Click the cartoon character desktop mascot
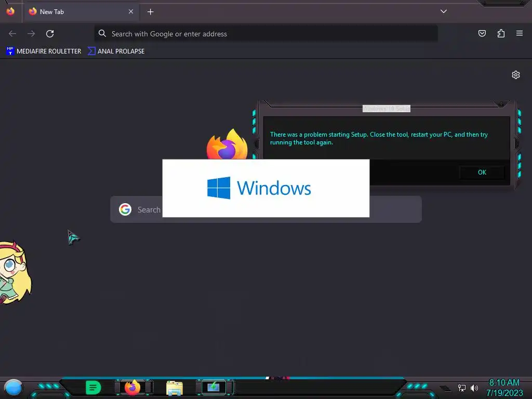Screen dimensions: 532x399 15,272
